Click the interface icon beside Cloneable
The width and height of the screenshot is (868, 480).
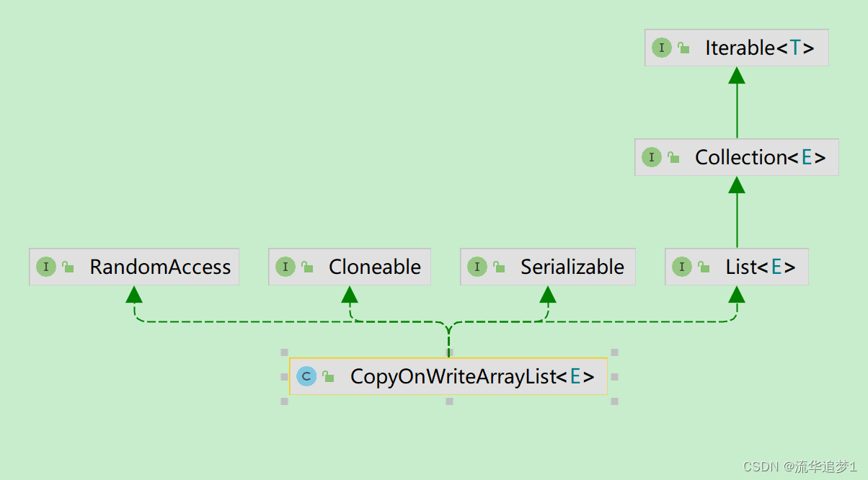click(285, 267)
